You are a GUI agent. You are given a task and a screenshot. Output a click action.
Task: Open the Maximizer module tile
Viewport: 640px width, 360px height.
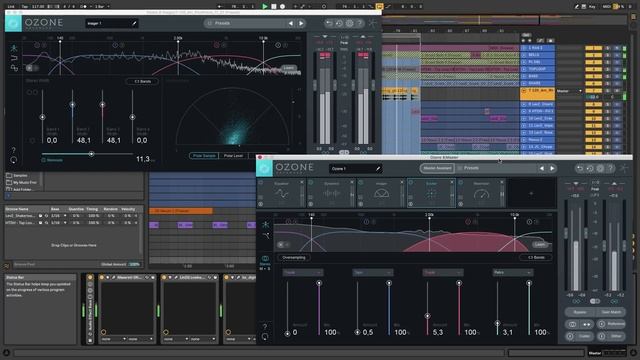pos(481,193)
